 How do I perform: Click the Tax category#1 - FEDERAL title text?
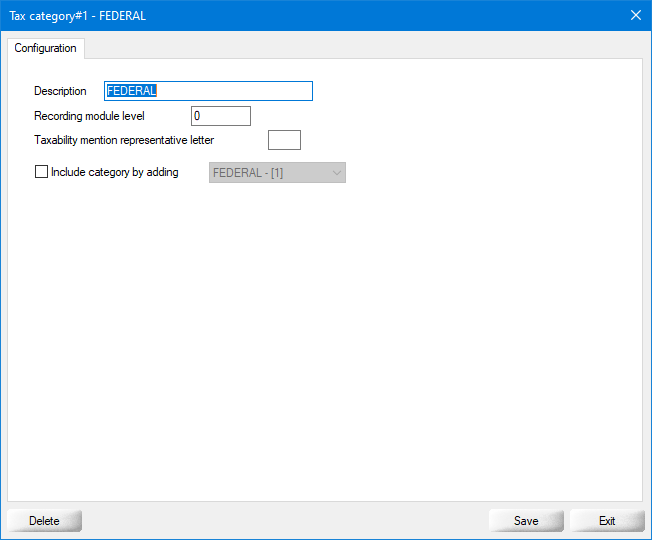click(x=78, y=15)
